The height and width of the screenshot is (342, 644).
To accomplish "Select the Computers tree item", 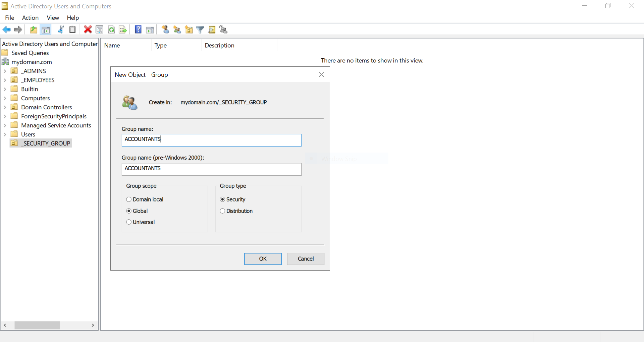I will coord(36,98).
